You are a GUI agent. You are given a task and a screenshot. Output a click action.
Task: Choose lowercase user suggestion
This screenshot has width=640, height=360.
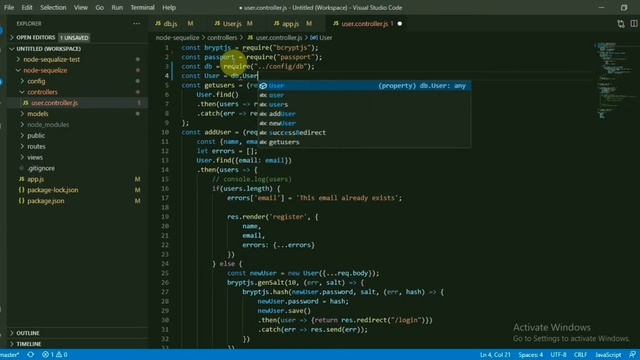[364, 95]
